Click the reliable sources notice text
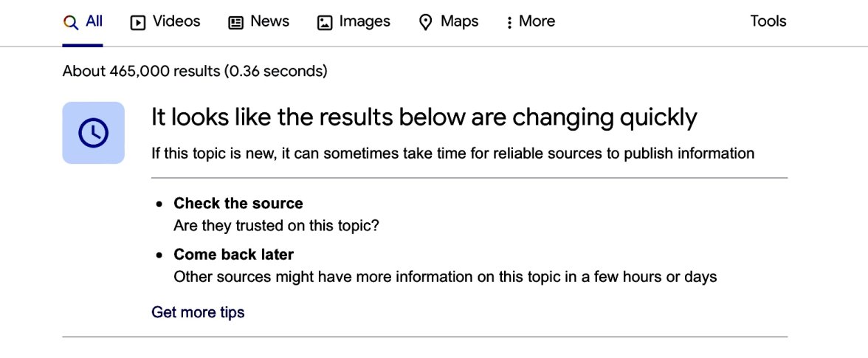Viewport: 868px width, 358px height. [x=452, y=154]
